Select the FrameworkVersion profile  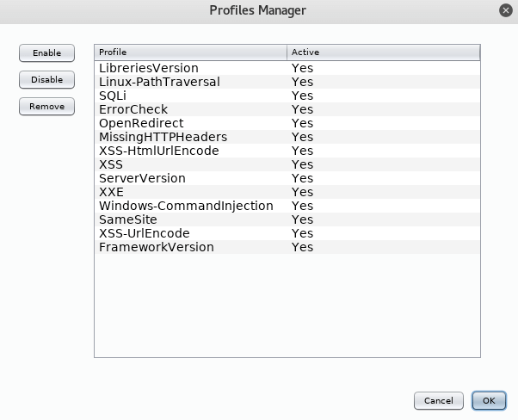[x=156, y=247]
